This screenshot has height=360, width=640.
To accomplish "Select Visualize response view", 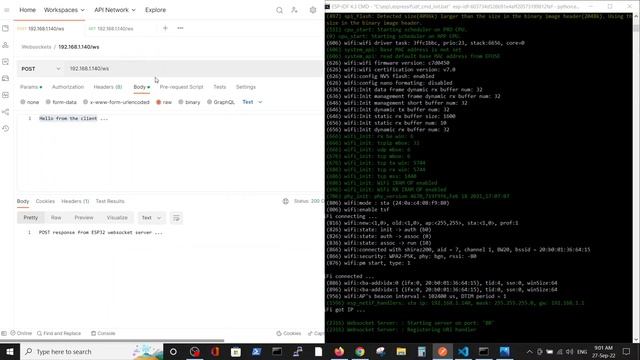I will [117, 218].
